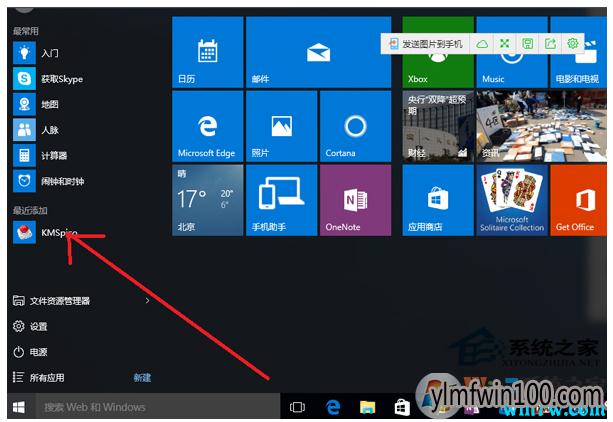Click the save icon in floating toolbar
This screenshot has width=613, height=422.
click(527, 44)
